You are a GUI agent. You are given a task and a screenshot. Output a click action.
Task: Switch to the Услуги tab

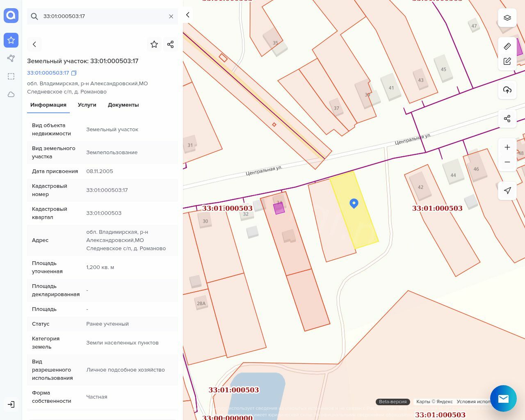click(x=87, y=105)
